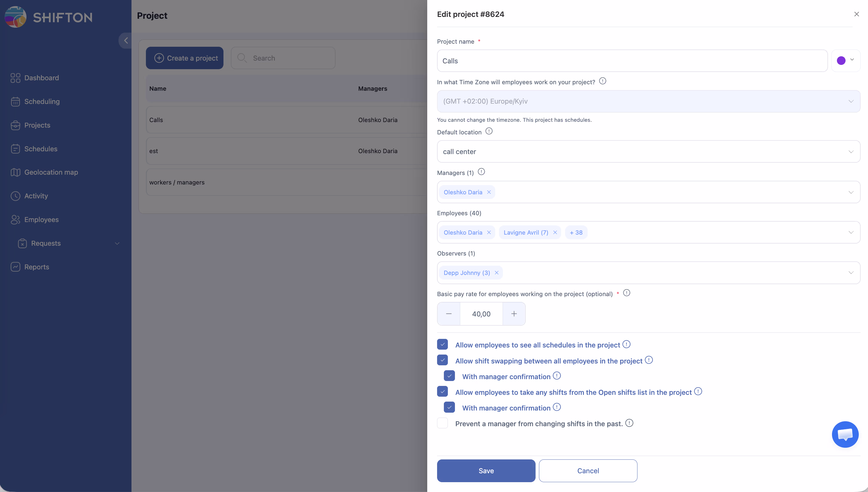Uncheck Allow employees to see all schedules
This screenshot has height=492, width=868.
click(x=442, y=344)
